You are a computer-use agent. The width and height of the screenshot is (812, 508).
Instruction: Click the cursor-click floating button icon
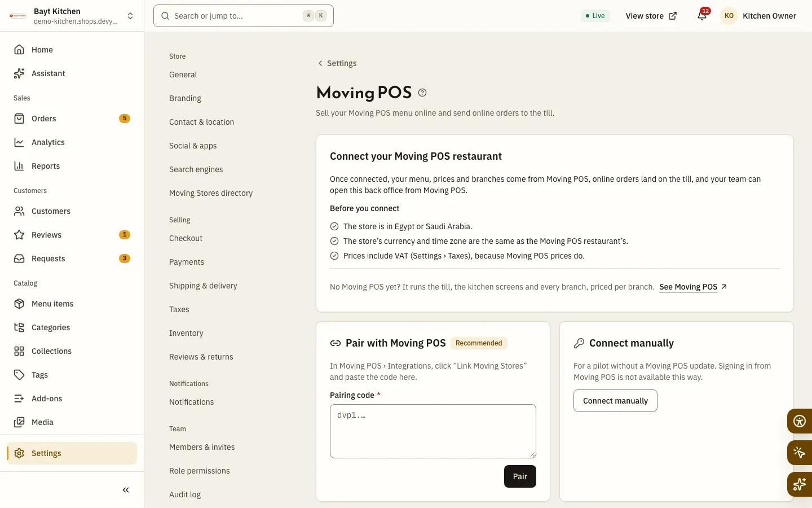click(x=799, y=453)
